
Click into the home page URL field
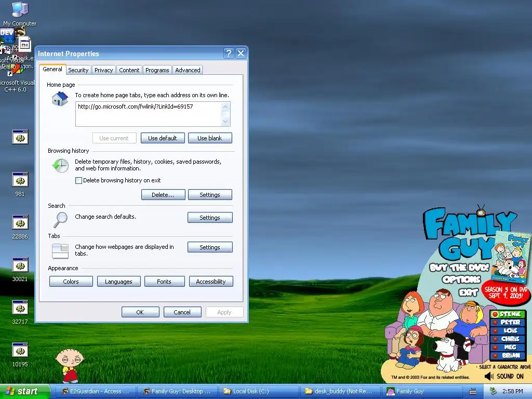tap(148, 114)
